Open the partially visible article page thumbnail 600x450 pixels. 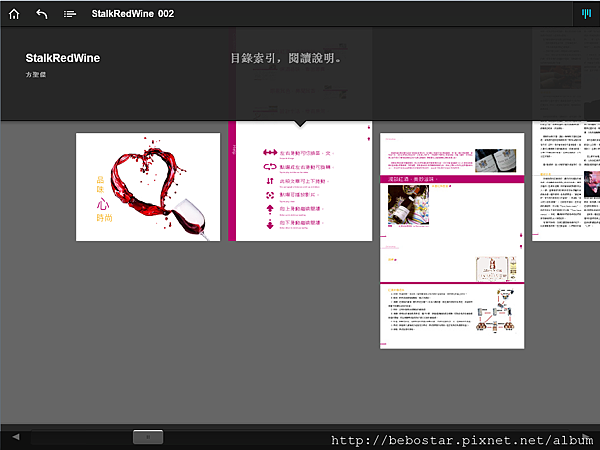[566, 181]
